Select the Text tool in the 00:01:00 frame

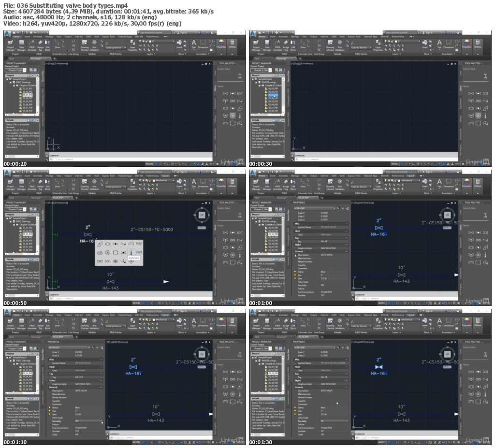tap(439, 184)
